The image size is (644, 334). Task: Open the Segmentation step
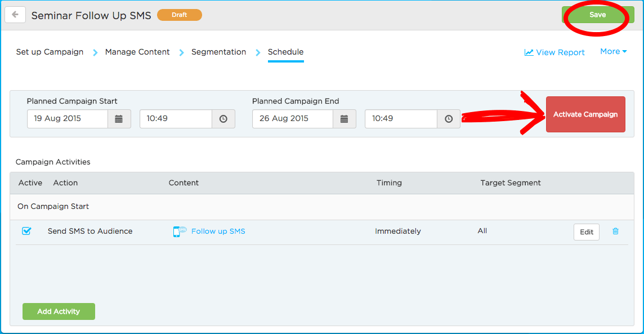pyautogui.click(x=218, y=52)
